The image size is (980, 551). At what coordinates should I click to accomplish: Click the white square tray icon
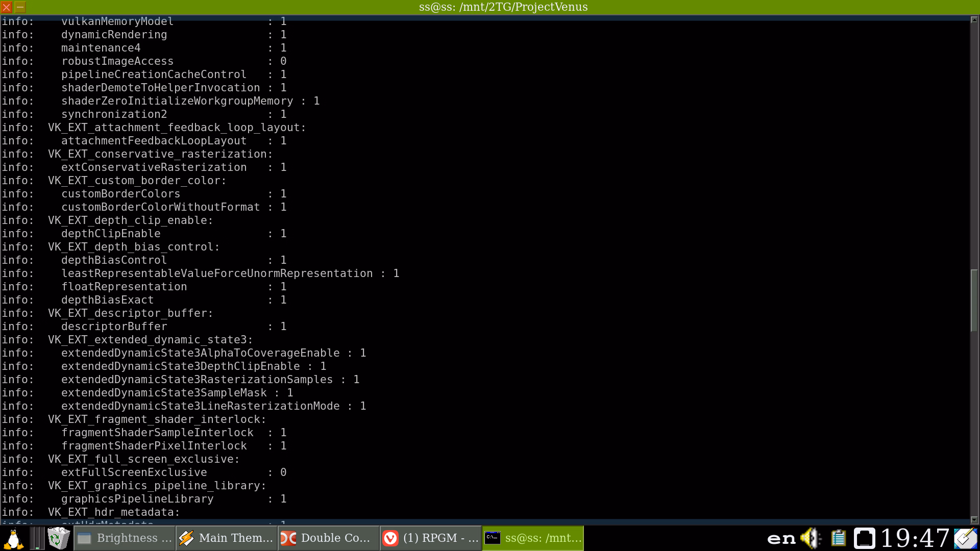click(864, 538)
